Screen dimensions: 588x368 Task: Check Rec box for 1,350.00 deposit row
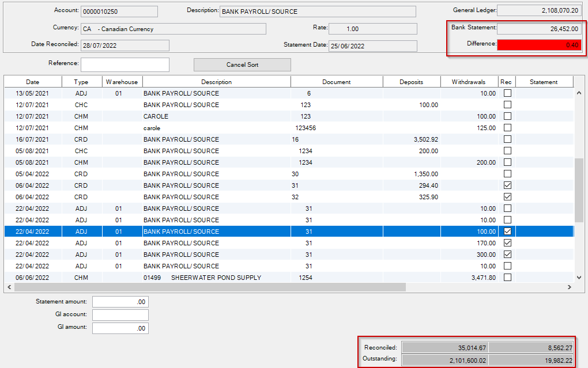[507, 174]
